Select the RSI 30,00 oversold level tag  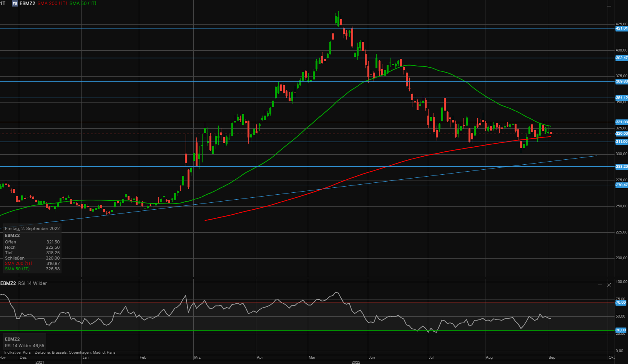pos(621,330)
